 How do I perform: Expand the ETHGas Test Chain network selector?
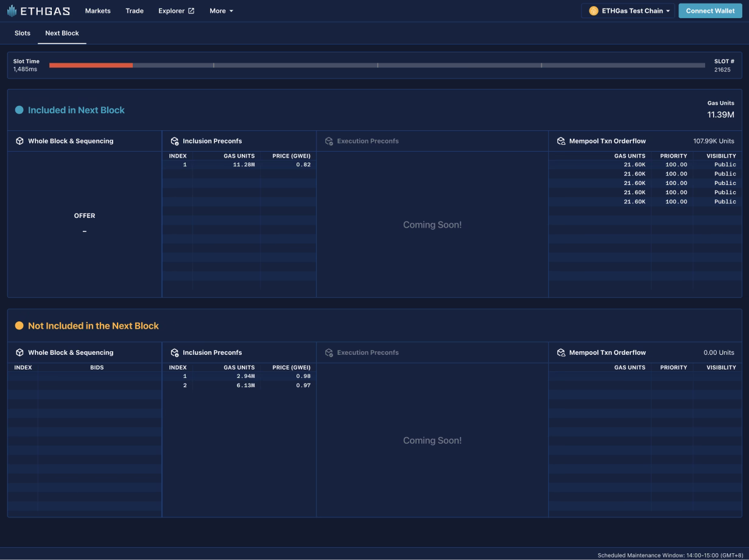click(628, 11)
